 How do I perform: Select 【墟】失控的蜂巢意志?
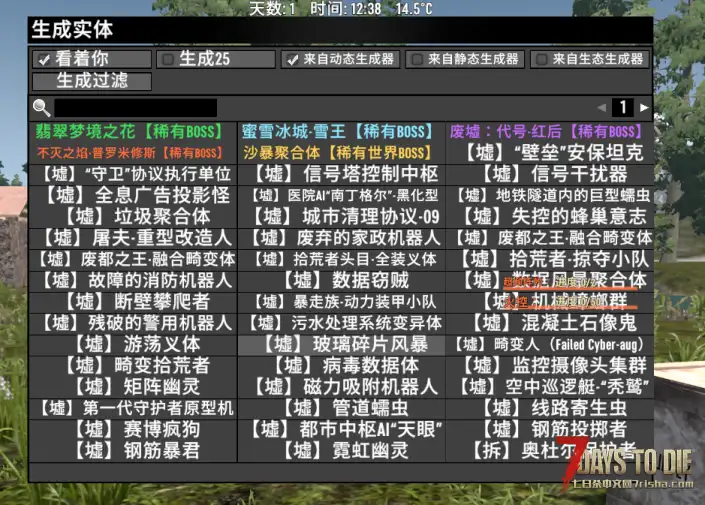(553, 216)
